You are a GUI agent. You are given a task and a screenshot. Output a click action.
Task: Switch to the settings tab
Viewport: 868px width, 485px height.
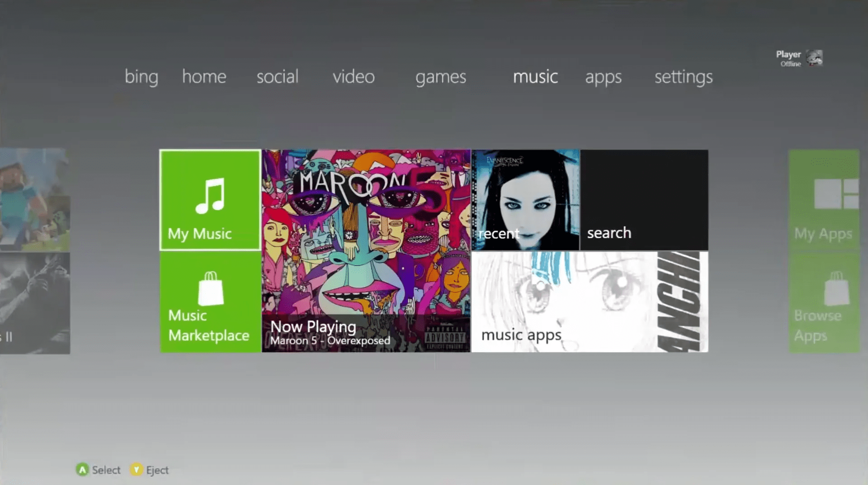[x=684, y=77]
